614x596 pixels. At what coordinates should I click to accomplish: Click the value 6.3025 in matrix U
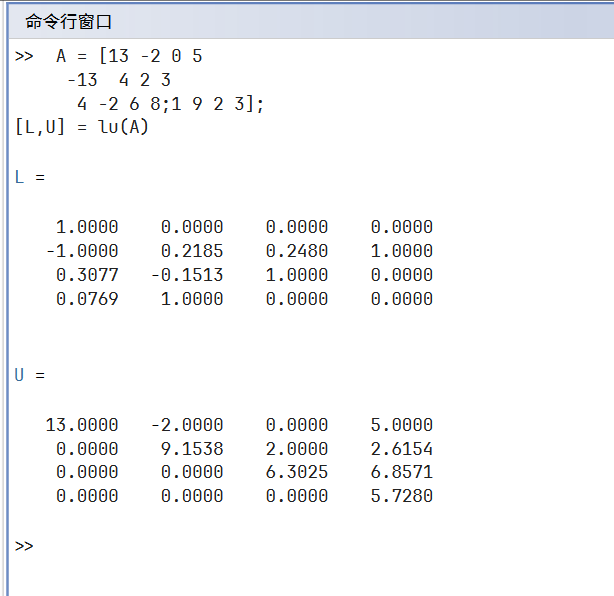297,472
